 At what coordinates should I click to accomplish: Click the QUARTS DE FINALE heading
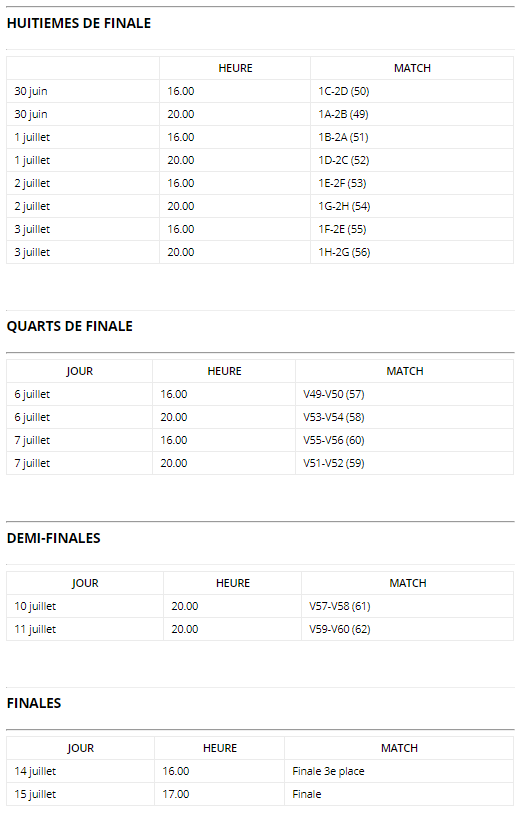(x=69, y=326)
